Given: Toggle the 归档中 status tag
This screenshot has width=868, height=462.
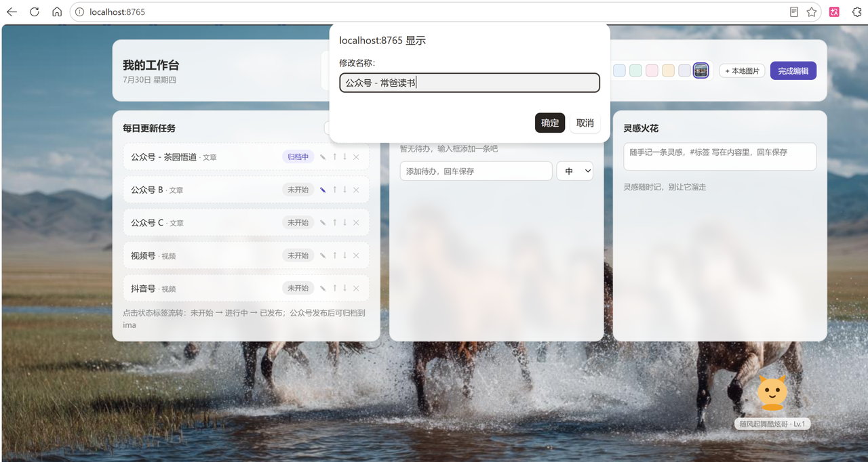Looking at the screenshot, I should point(298,156).
